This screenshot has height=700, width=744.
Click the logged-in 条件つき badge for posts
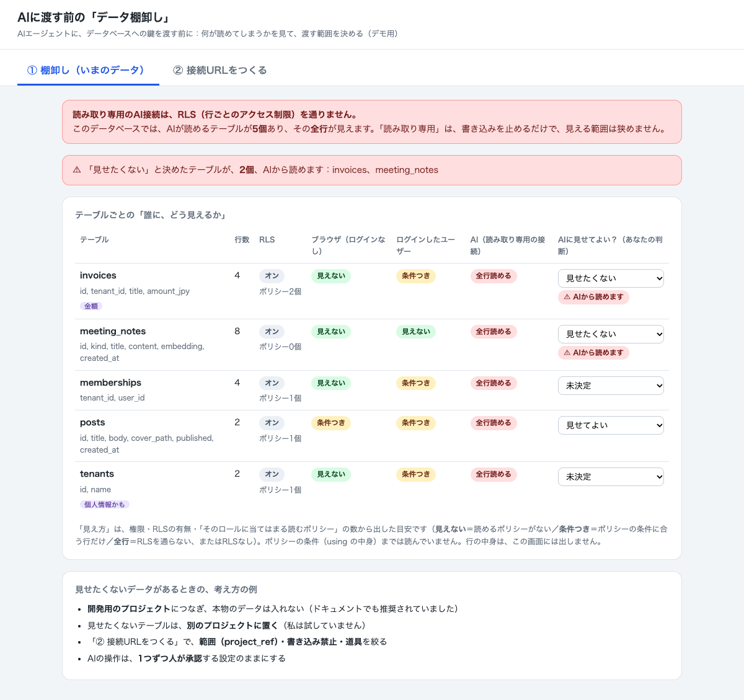[x=416, y=423]
